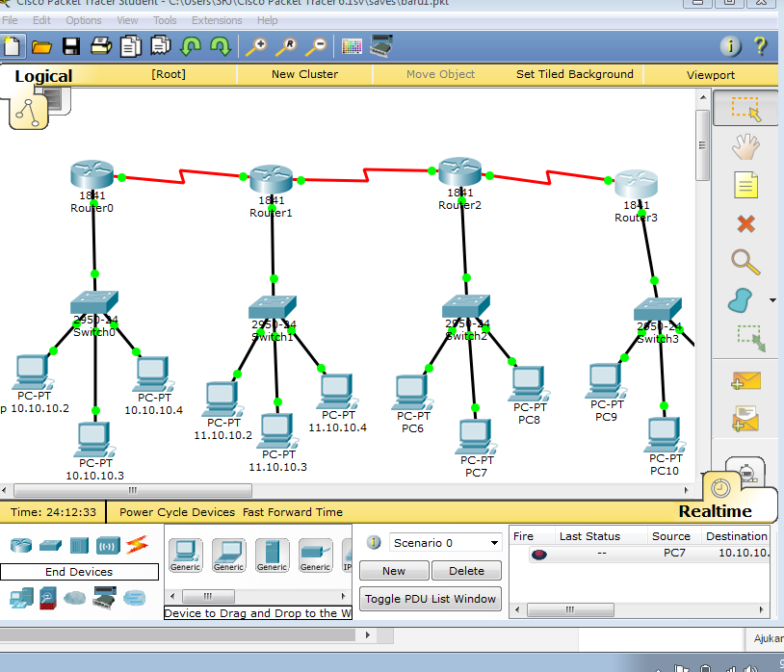Click the Paste toolbar icon
This screenshot has height=672, width=784.
(161, 46)
